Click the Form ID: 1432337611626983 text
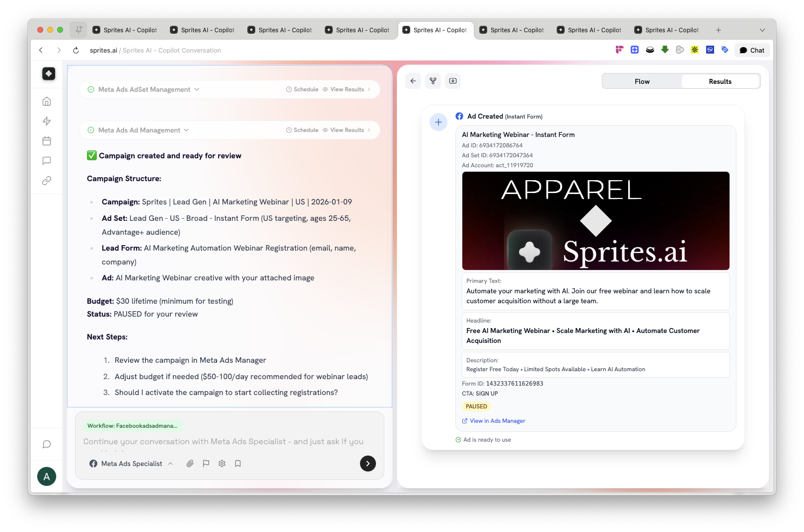 pos(502,384)
